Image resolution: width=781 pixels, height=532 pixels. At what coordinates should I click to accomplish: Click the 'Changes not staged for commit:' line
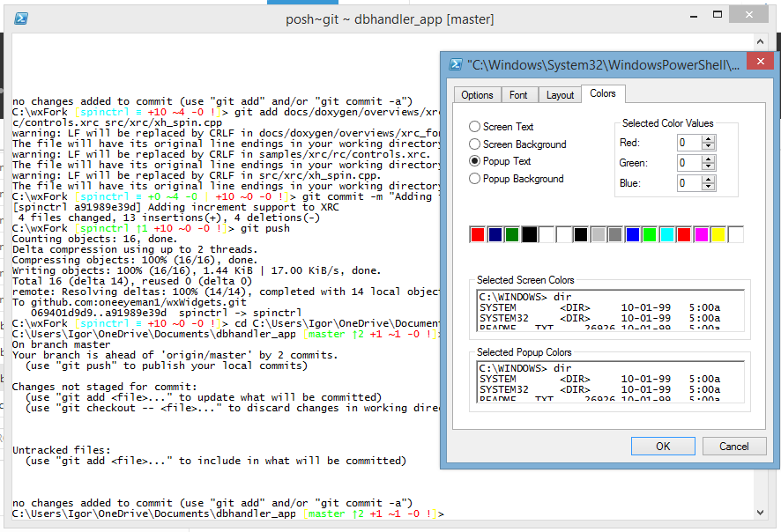105,387
